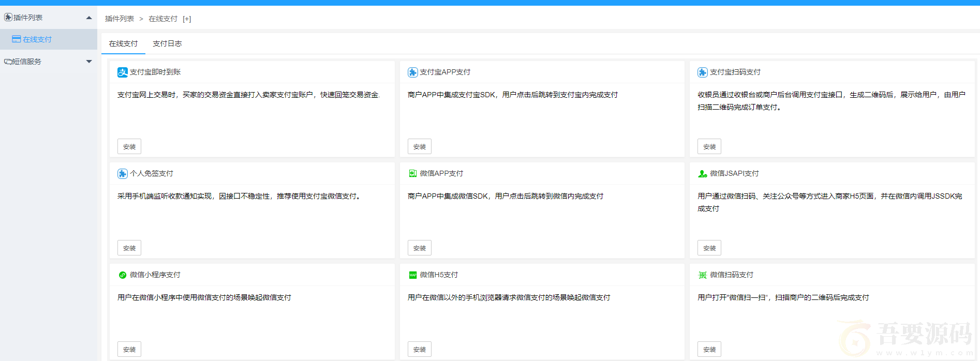Click the 在线支付 breadcrumb link
Image resolution: width=980 pixels, height=361 pixels.
pos(163,19)
